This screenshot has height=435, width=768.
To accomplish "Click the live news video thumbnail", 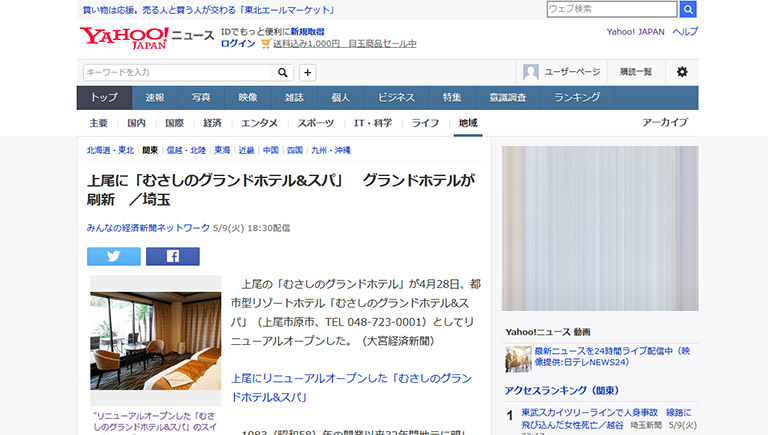I will click(x=518, y=359).
